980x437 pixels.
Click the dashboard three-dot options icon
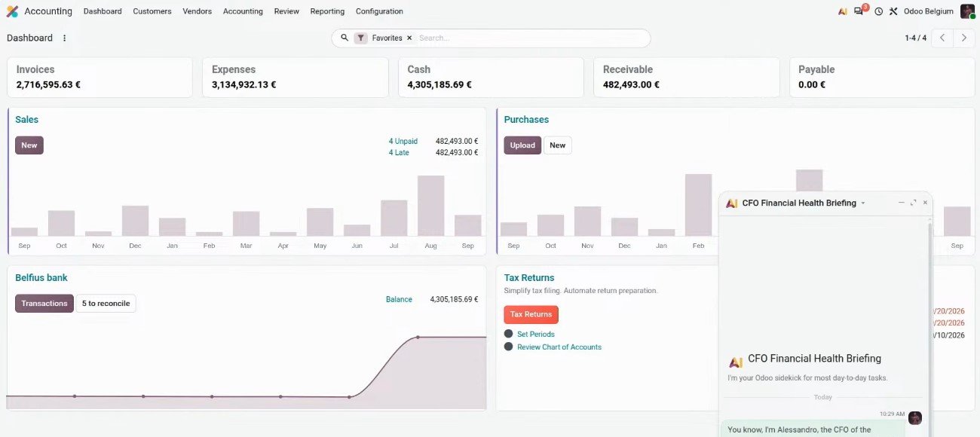64,38
